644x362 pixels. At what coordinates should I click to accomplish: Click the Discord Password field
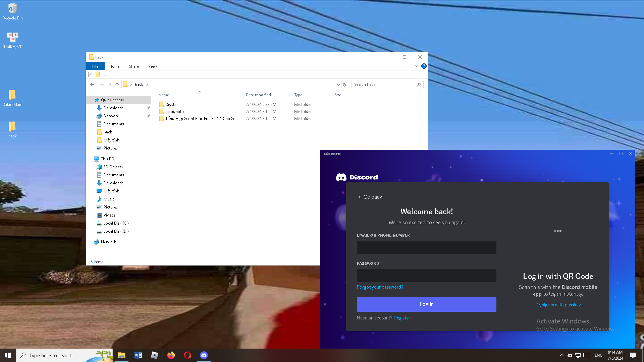coord(426,276)
